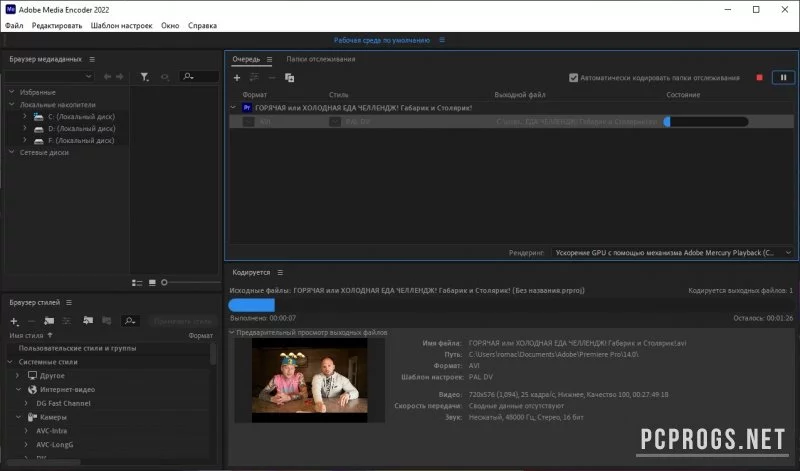Switch to the Папки отслеживания tab
The width and height of the screenshot is (800, 471).
point(320,59)
